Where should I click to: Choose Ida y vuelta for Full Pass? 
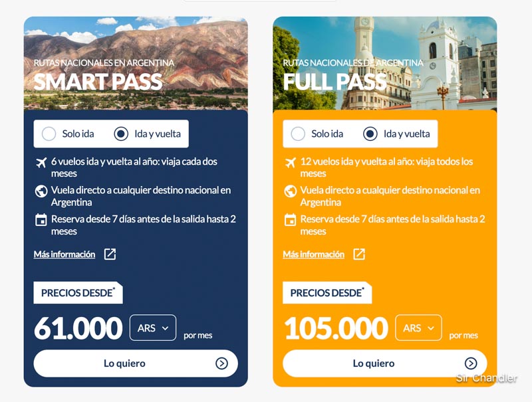pos(370,134)
